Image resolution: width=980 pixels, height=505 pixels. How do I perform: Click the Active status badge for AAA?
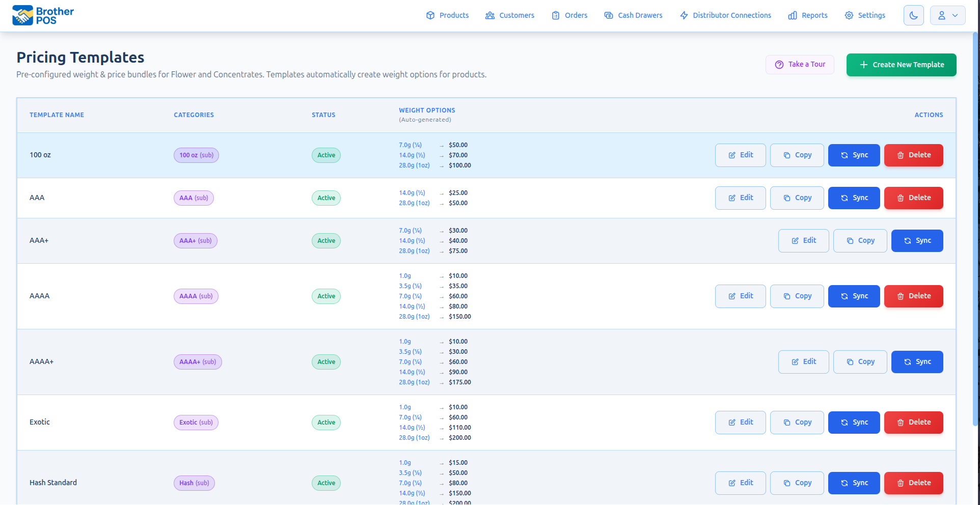click(326, 198)
